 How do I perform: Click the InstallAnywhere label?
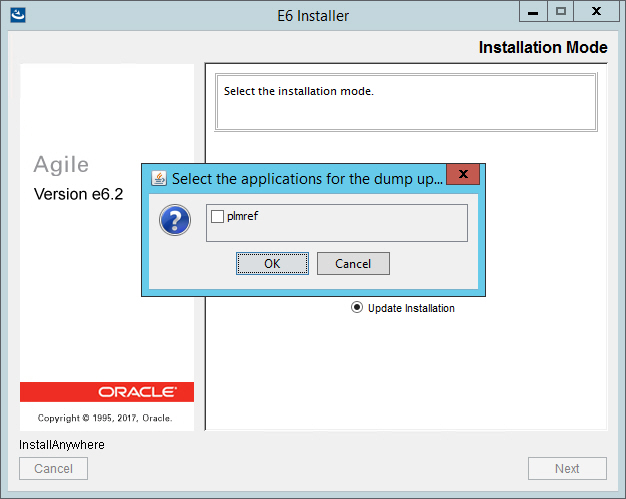(x=62, y=445)
